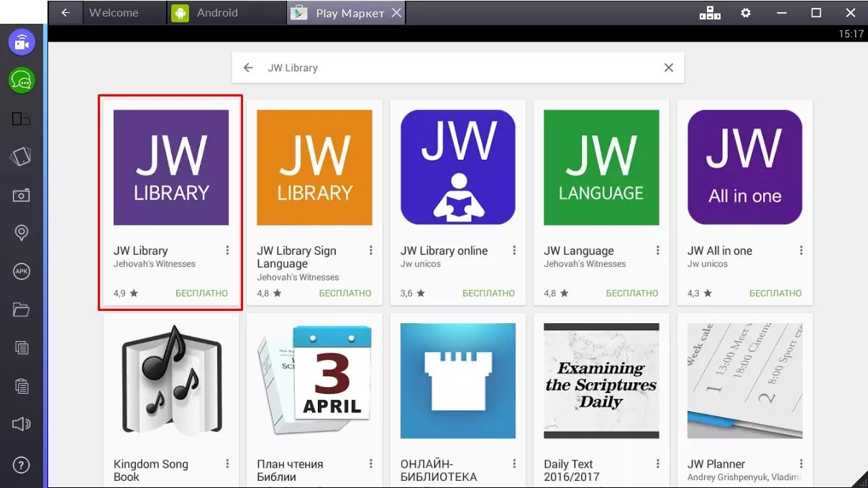The height and width of the screenshot is (488, 868).
Task: Expand options for Daily Text 2016/2017
Action: 657,464
